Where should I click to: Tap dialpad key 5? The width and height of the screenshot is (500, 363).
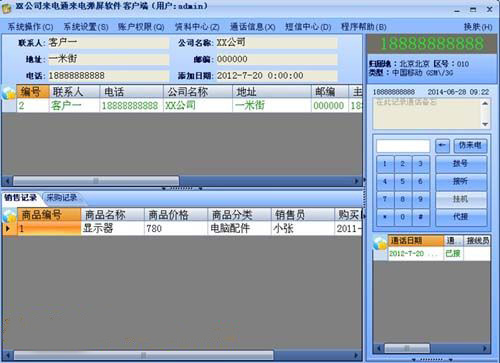(403, 181)
